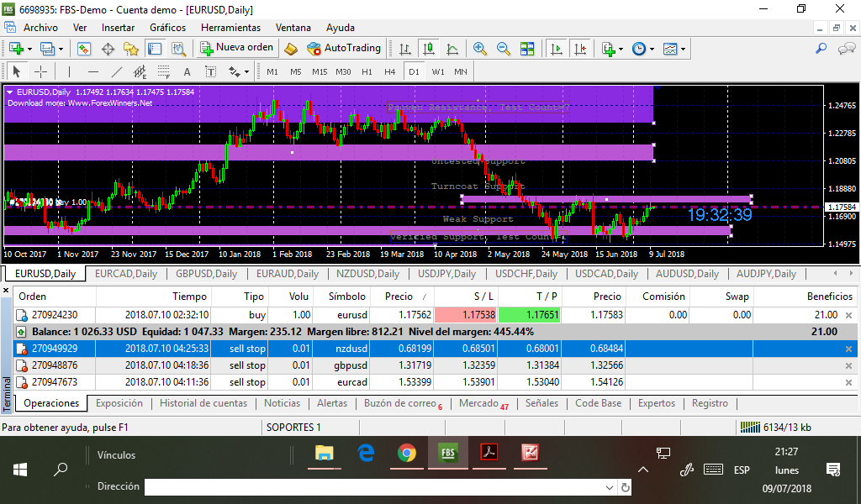Expand the new chart dropdown arrow
The image size is (861, 504).
[x=29, y=49]
